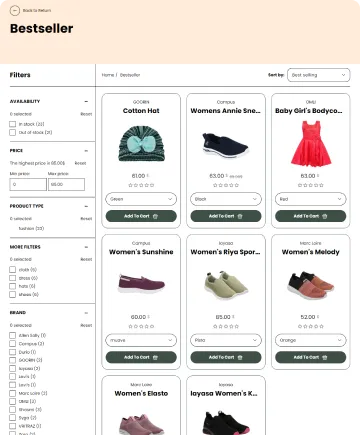
Task: Collapse the Price filter section
Action: (x=86, y=151)
